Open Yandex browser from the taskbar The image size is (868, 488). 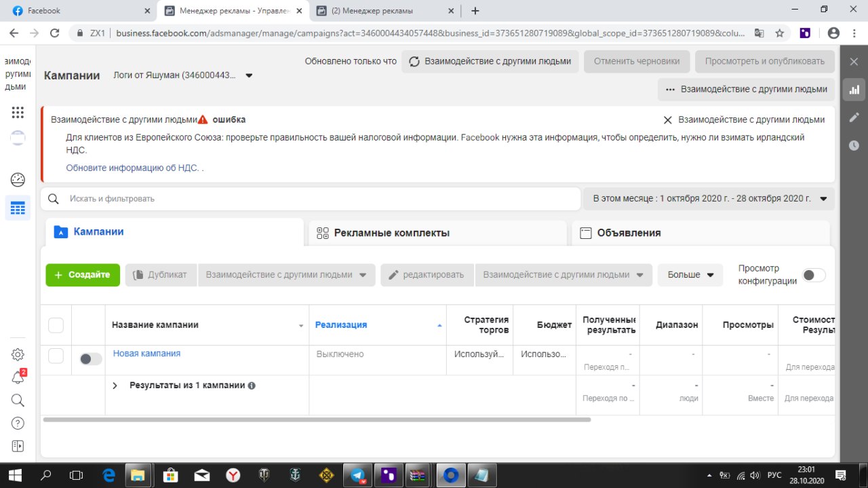point(233,475)
